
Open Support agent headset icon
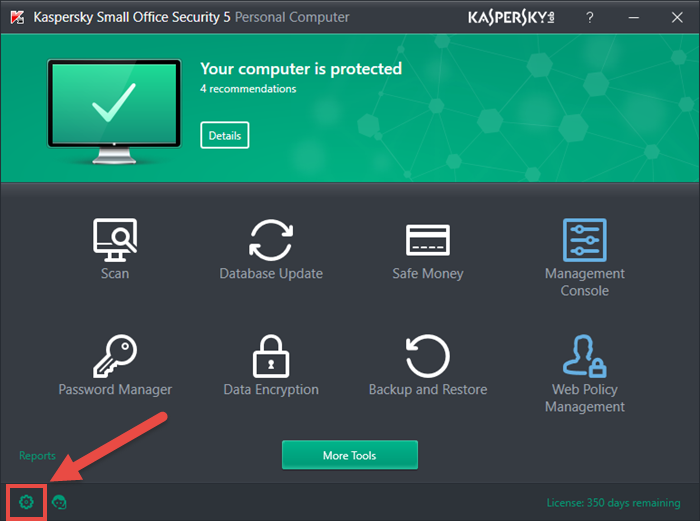click(x=59, y=502)
